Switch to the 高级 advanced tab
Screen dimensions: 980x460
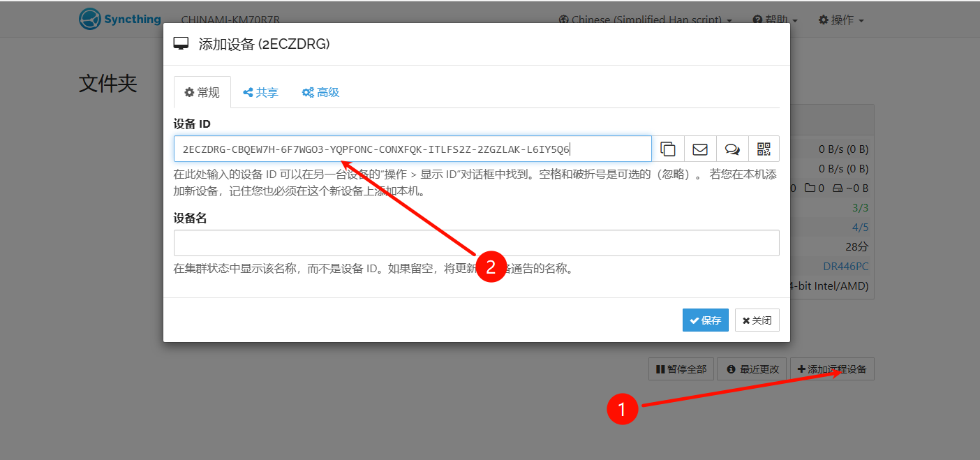point(320,92)
